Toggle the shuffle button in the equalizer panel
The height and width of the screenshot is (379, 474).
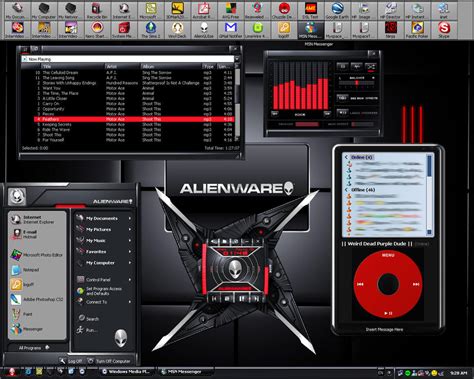[x=371, y=67]
